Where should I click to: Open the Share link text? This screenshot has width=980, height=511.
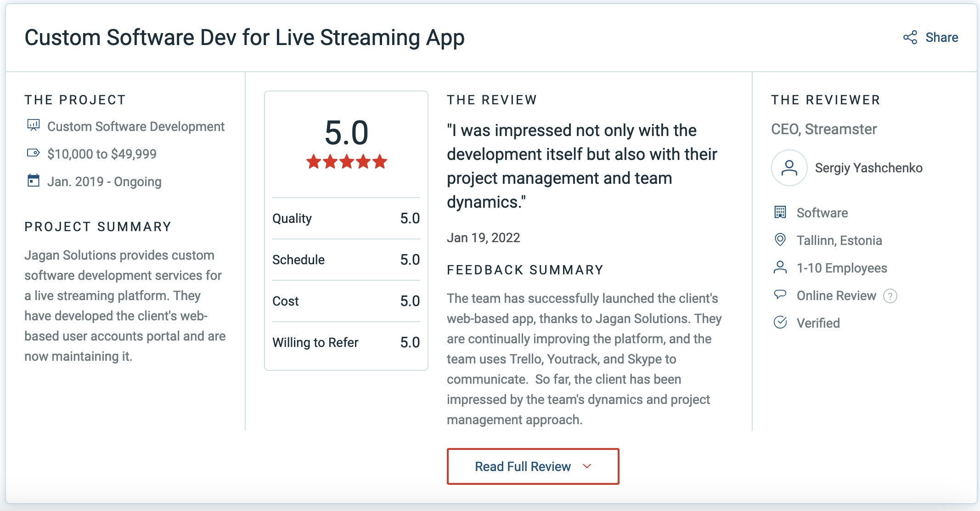pos(941,37)
